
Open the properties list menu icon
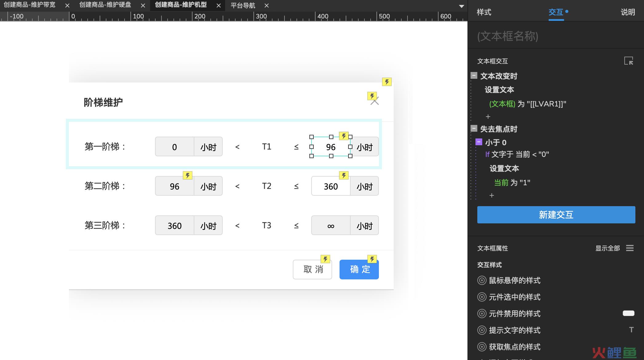point(630,248)
